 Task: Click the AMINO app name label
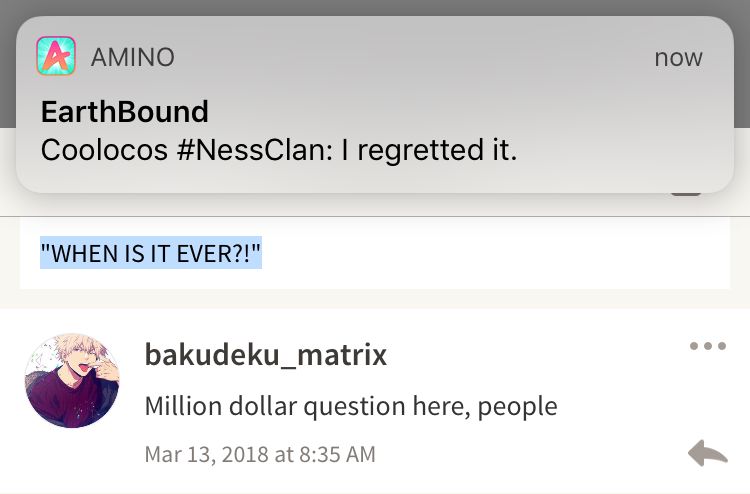coord(132,57)
